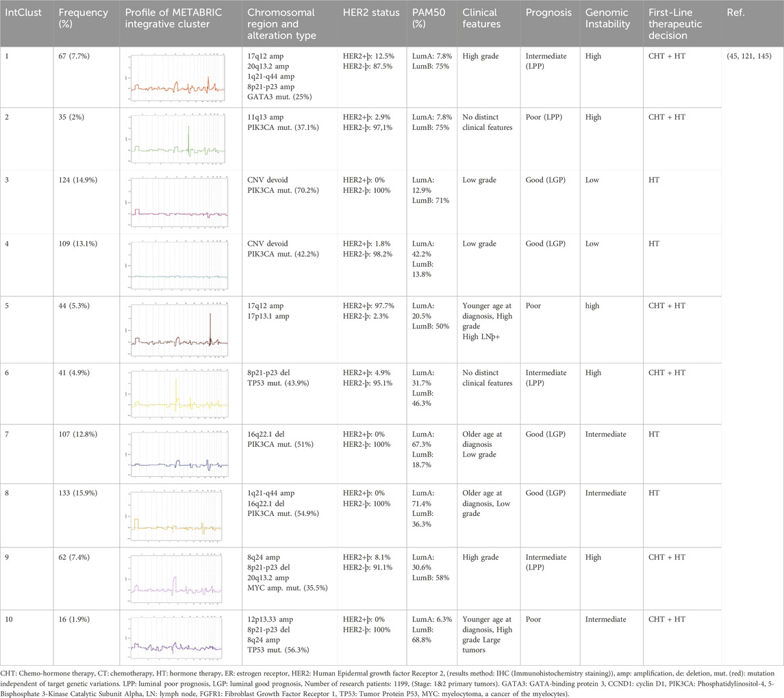Select the Profile of METABRIC integrative cluster header

[173, 18]
